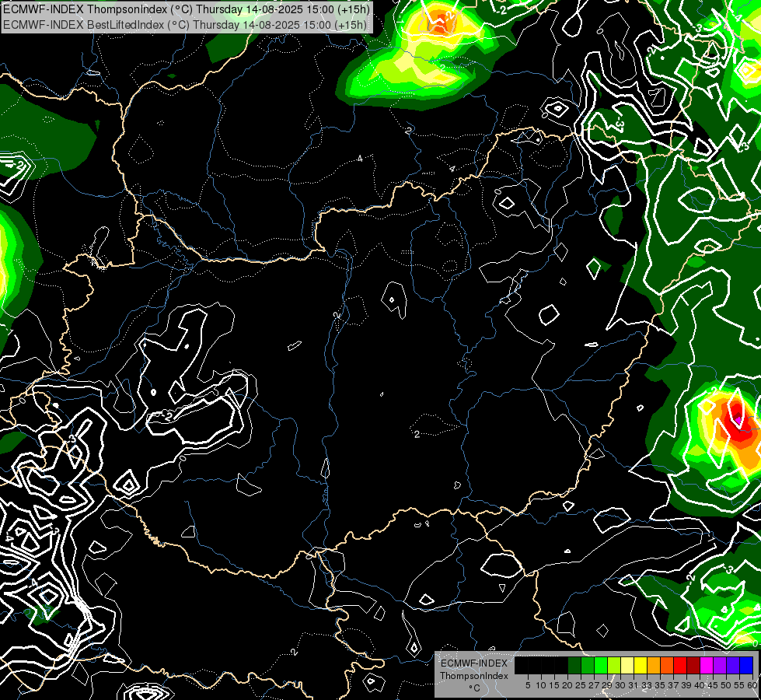761x700 pixels.
Task: Click the legend scale value '5'
Action: (x=528, y=685)
